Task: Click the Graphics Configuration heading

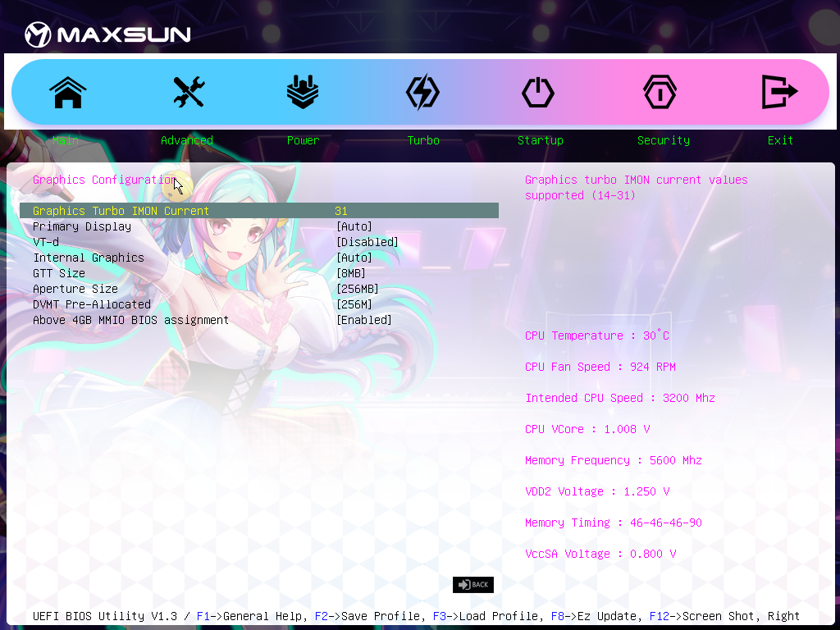Action: point(105,180)
